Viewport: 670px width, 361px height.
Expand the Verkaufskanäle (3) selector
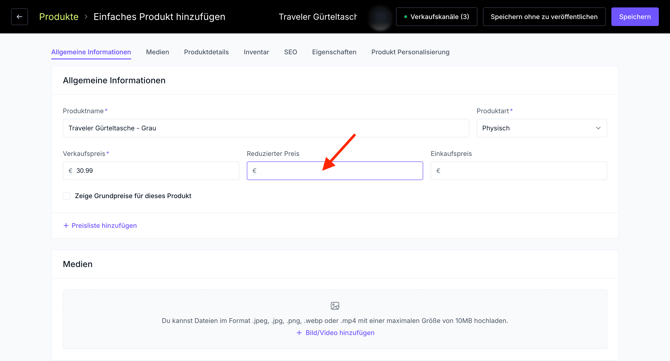436,17
